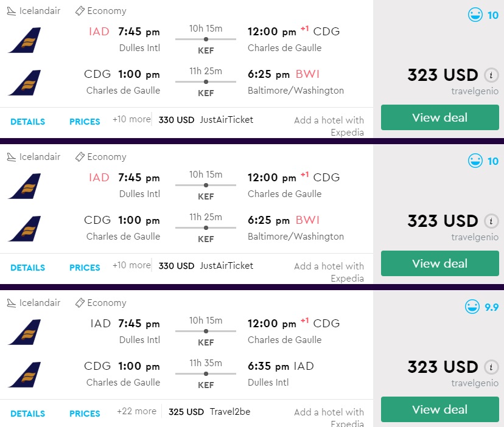The image size is (504, 427).
Task: Click the info icon beside third 323 USD price
Action: pos(491,367)
